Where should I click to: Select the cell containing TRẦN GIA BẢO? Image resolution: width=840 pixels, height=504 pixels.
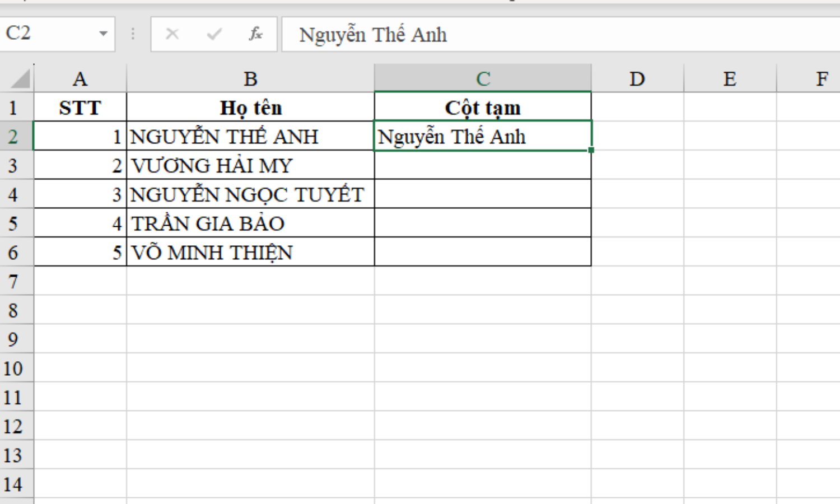tap(250, 223)
